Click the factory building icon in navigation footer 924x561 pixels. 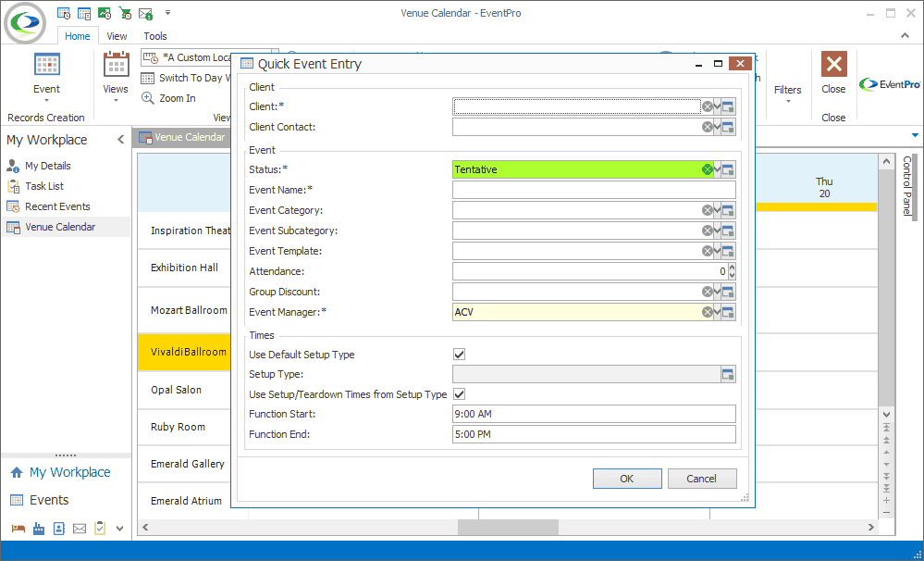coord(39,529)
